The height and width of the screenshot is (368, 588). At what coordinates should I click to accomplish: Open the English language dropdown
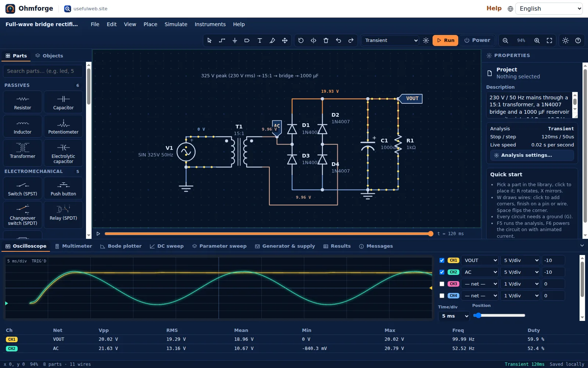coord(549,9)
